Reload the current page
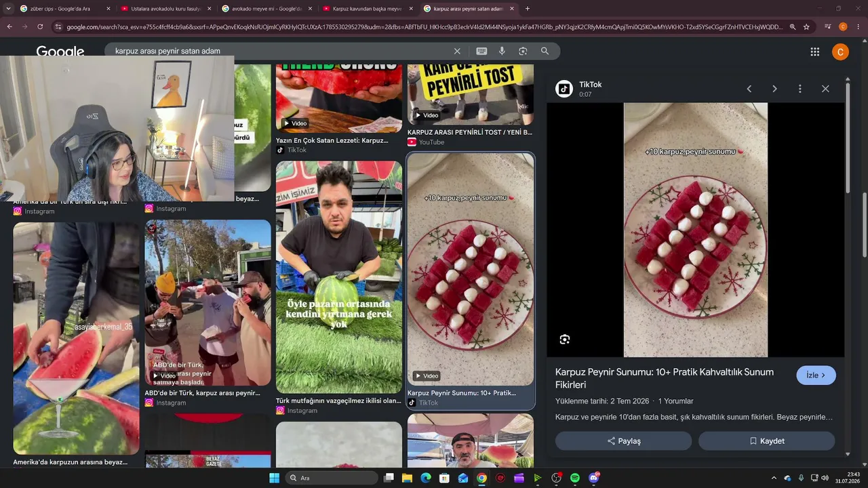868x488 pixels. [x=40, y=27]
